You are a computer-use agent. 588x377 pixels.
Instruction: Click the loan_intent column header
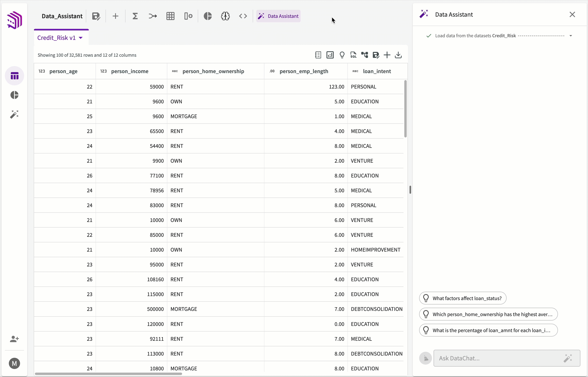pos(377,71)
